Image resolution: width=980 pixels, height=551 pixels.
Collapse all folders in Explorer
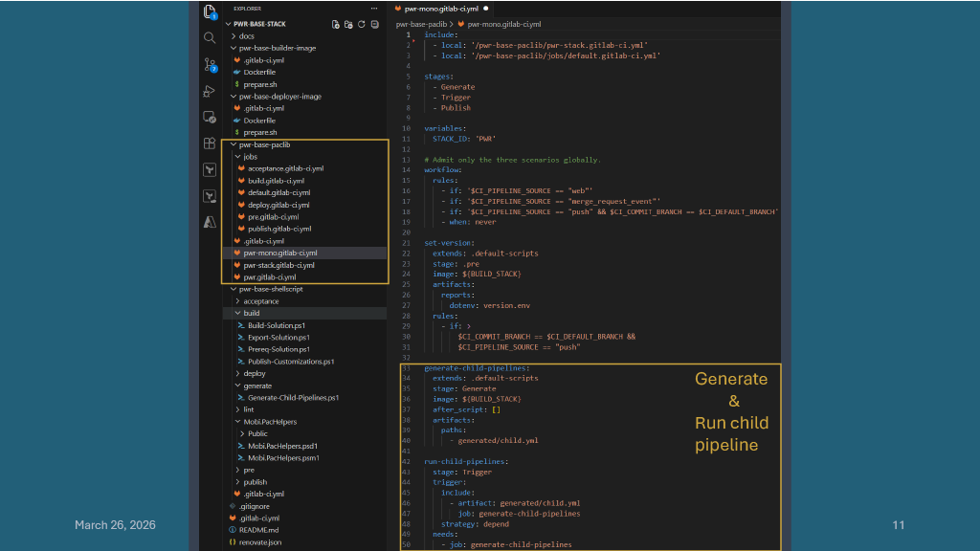[x=375, y=24]
